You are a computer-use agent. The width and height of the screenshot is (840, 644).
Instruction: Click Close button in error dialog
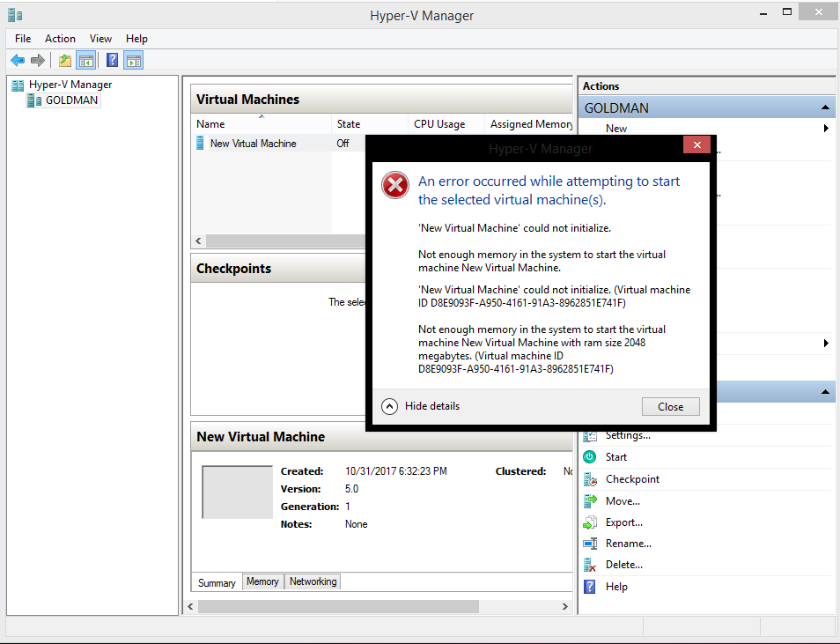[671, 406]
